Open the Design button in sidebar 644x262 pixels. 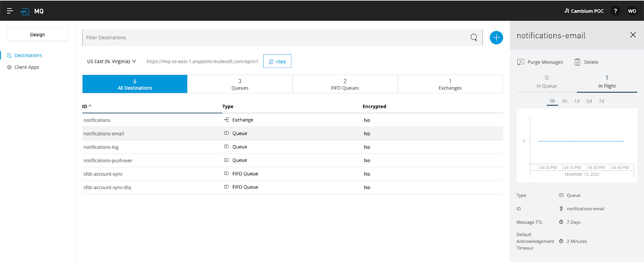click(x=37, y=35)
